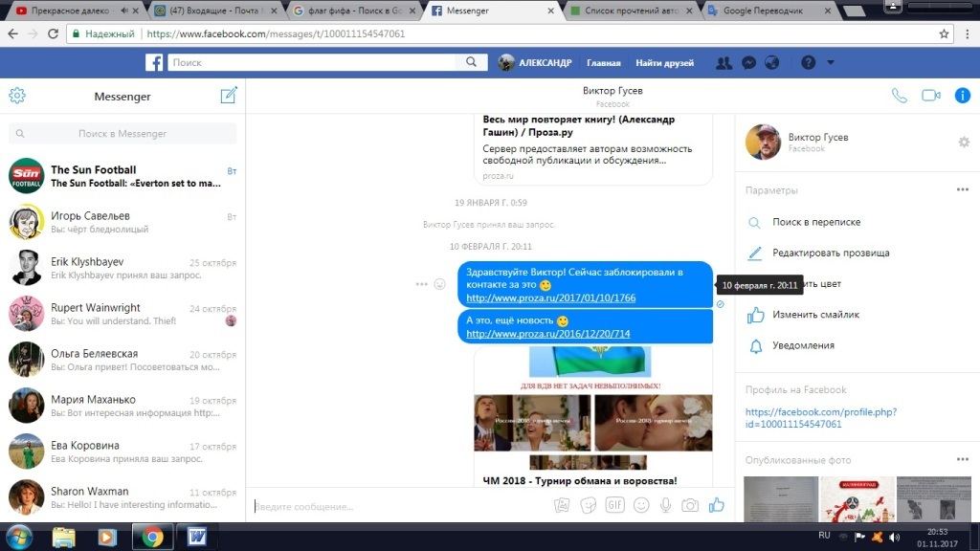Switch to Google Переводчик browser tab

(x=768, y=11)
